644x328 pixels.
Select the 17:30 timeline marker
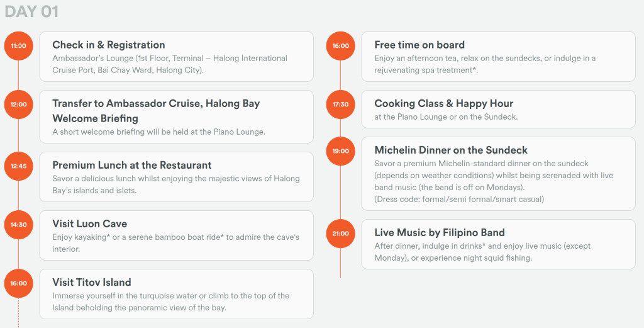click(x=340, y=105)
